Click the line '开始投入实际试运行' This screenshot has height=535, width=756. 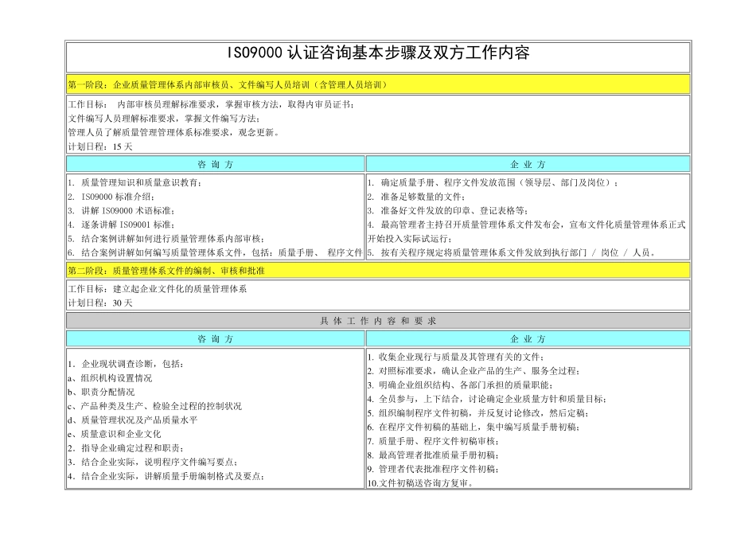coord(411,238)
